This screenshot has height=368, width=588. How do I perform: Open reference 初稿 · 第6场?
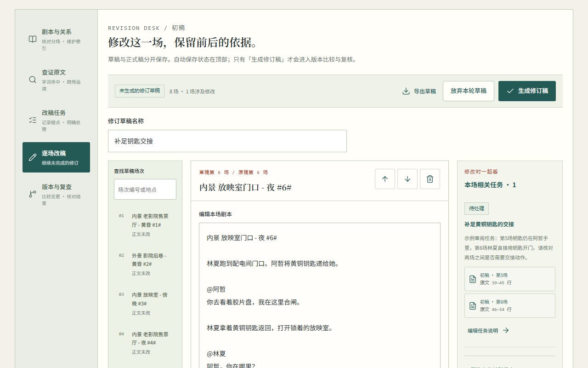click(x=510, y=305)
